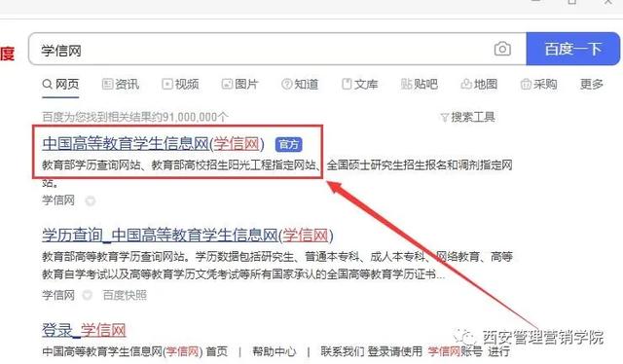The image size is (623, 364).
Task: Go to the 贴吧 tab
Action: (420, 85)
